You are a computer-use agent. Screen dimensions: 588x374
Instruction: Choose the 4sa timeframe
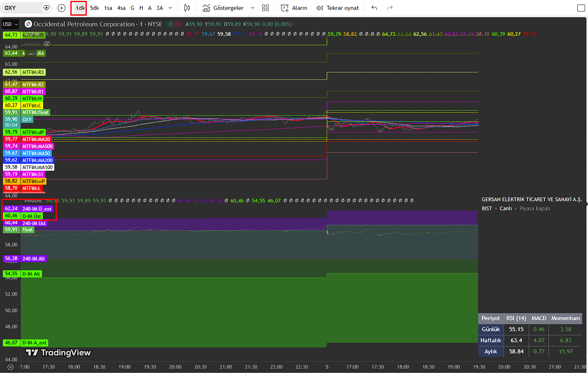point(121,8)
